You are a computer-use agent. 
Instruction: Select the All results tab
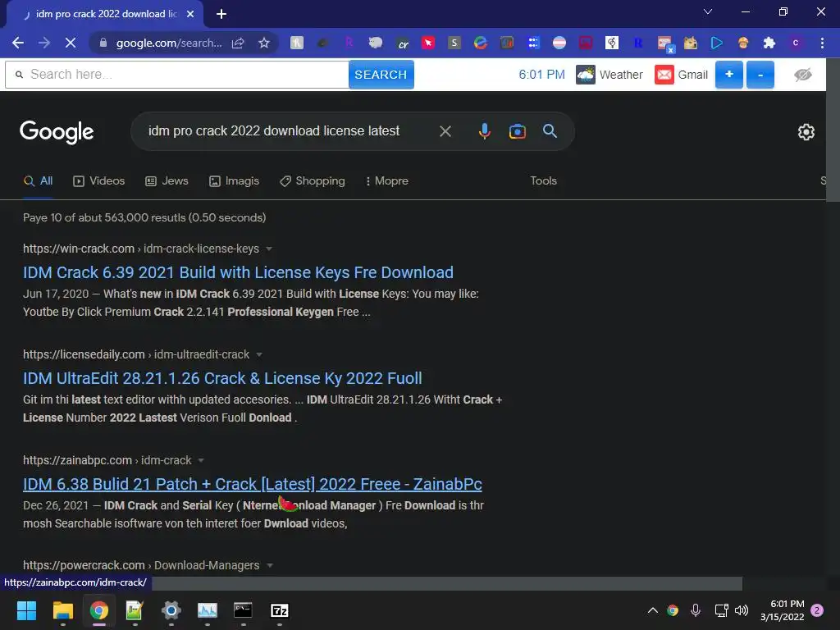click(x=38, y=181)
